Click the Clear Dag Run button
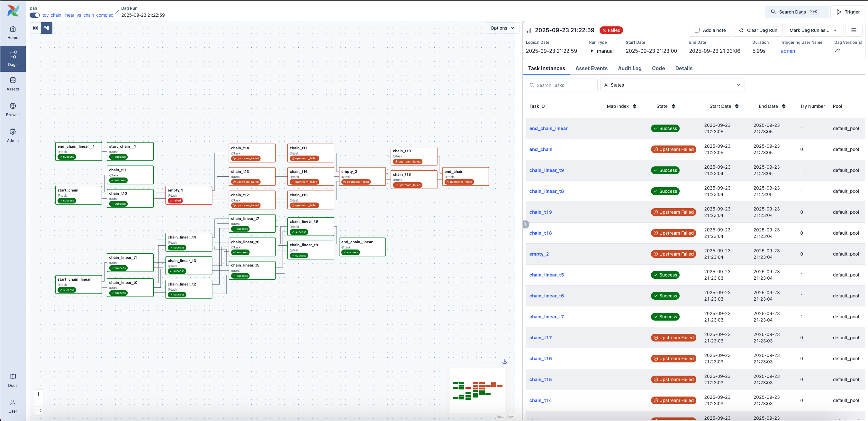Screen dimensions: 868x421 point(757,30)
